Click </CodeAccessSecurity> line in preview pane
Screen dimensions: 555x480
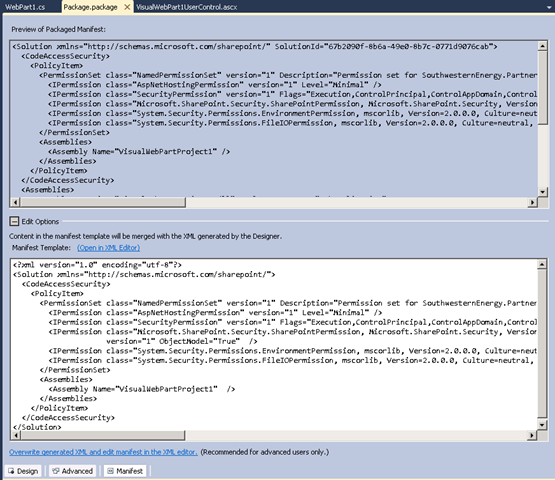(x=68, y=180)
